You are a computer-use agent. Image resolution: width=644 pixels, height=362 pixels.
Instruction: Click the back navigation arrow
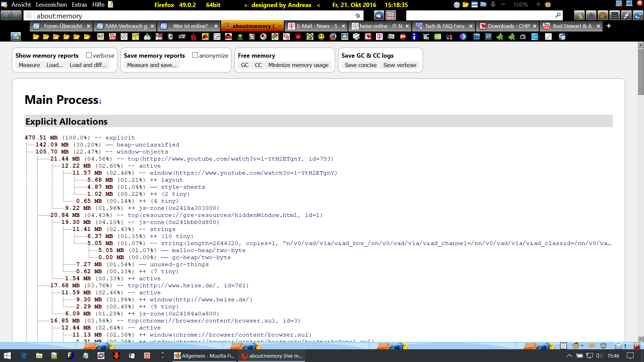[x=6, y=15]
